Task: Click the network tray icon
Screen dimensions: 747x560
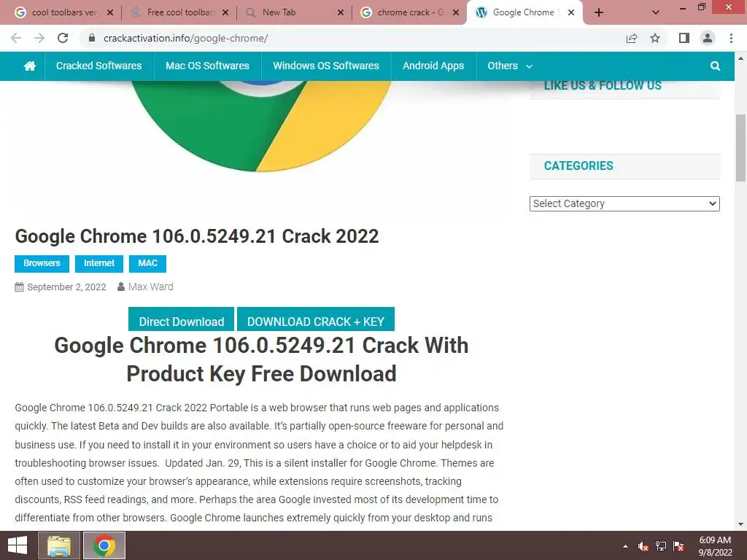Action: coord(661,546)
